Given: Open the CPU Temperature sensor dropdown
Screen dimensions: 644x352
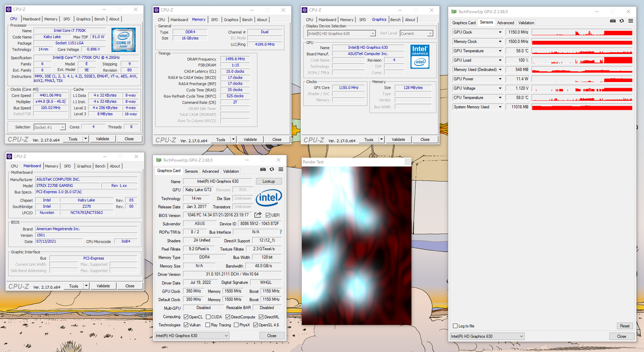Looking at the screenshot, I should coord(500,98).
